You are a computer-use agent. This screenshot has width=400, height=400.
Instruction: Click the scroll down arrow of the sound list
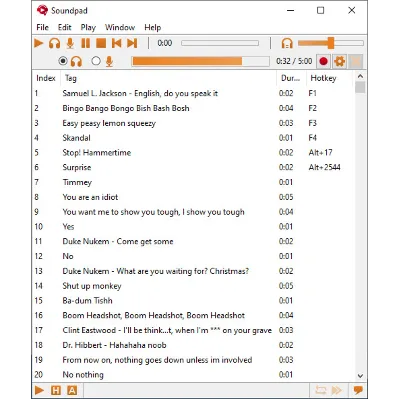(x=360, y=376)
